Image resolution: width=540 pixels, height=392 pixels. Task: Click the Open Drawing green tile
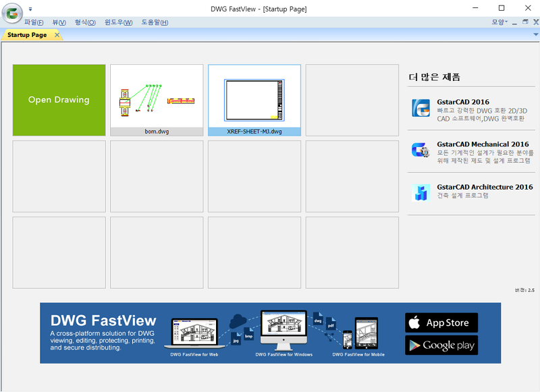(x=59, y=100)
